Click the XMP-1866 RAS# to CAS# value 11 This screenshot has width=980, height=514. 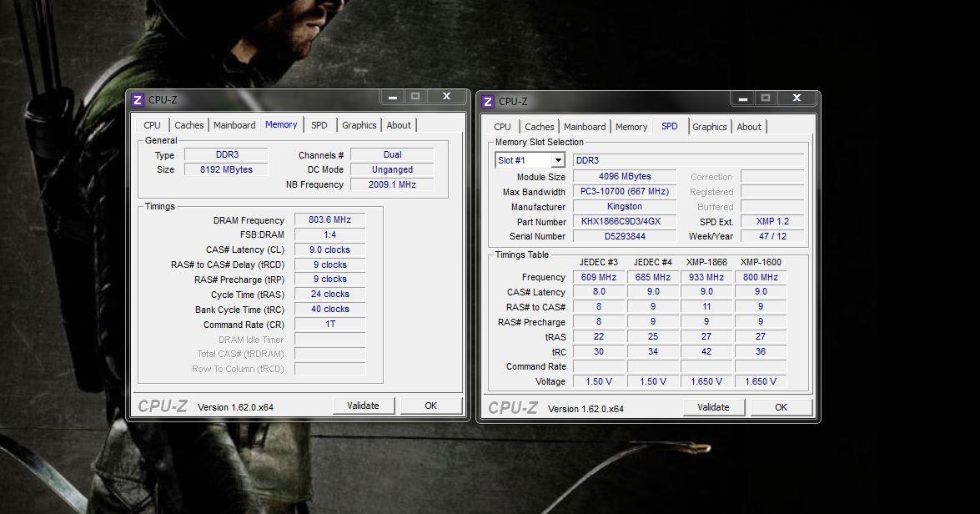[x=706, y=306]
